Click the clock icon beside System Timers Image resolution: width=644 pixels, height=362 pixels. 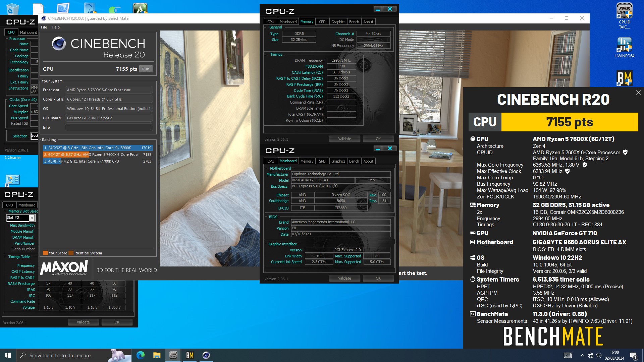[473, 279]
